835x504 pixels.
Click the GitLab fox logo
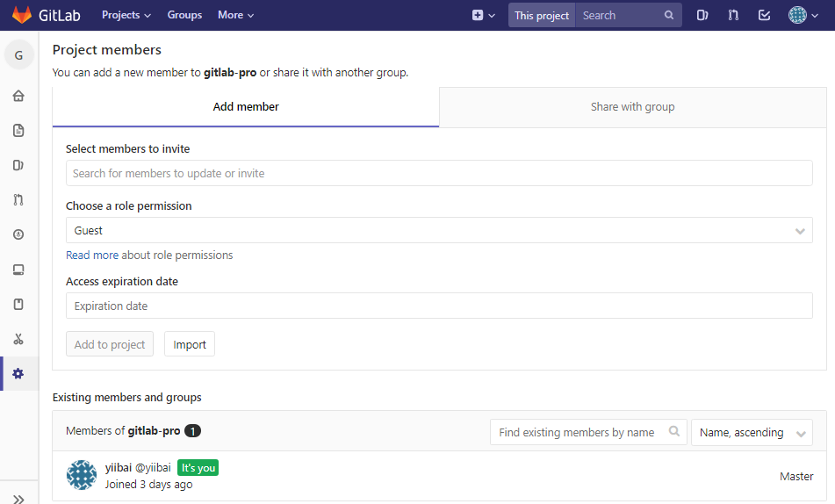(21, 15)
